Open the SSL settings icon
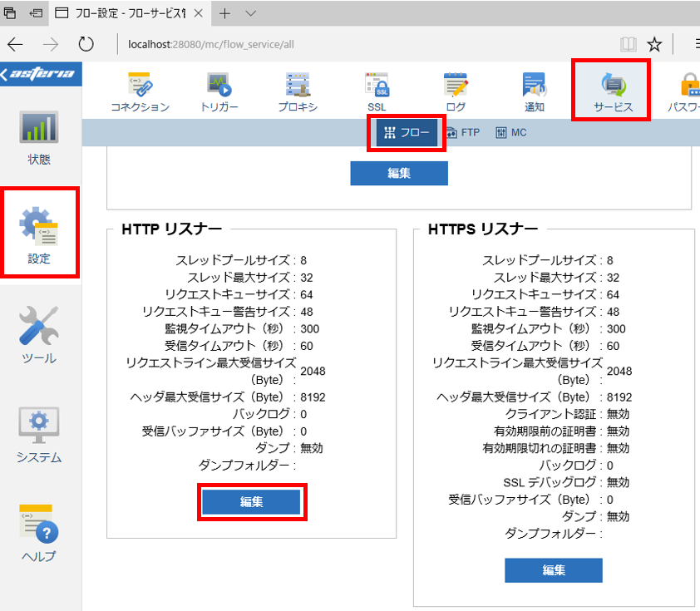The height and width of the screenshot is (611, 700). pyautogui.click(x=377, y=92)
